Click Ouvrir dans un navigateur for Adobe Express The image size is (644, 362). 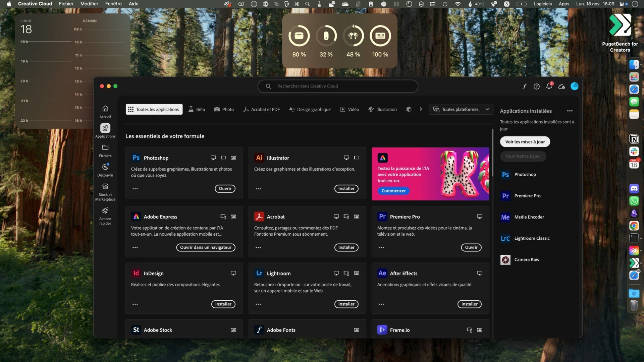[x=206, y=248]
